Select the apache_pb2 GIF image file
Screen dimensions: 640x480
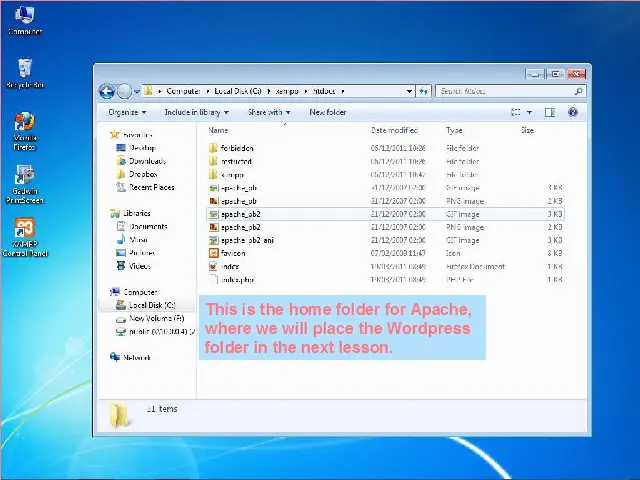[x=385, y=214]
